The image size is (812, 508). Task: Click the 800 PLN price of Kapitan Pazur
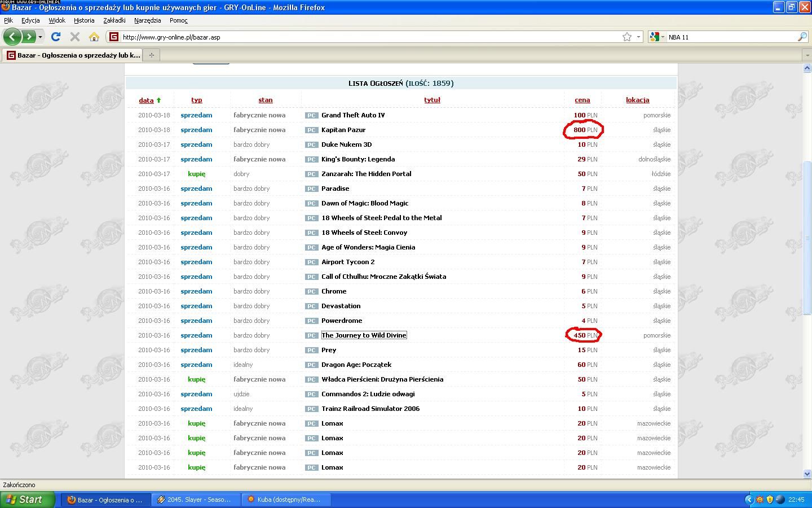point(585,130)
